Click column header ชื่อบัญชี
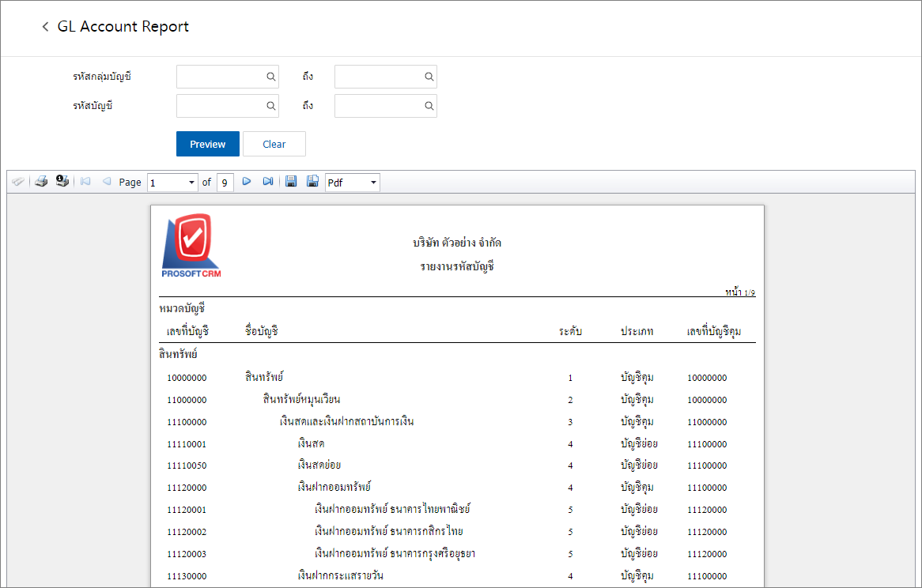Image resolution: width=922 pixels, height=588 pixels. coord(262,330)
